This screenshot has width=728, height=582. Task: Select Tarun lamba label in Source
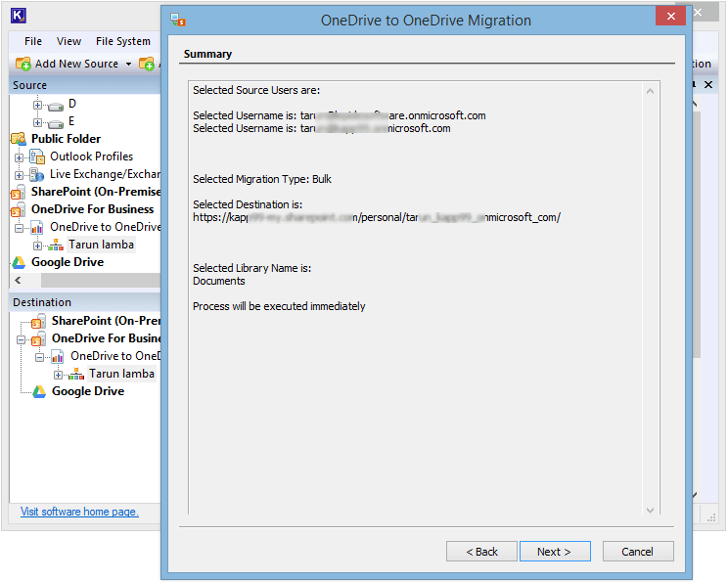[x=101, y=245]
